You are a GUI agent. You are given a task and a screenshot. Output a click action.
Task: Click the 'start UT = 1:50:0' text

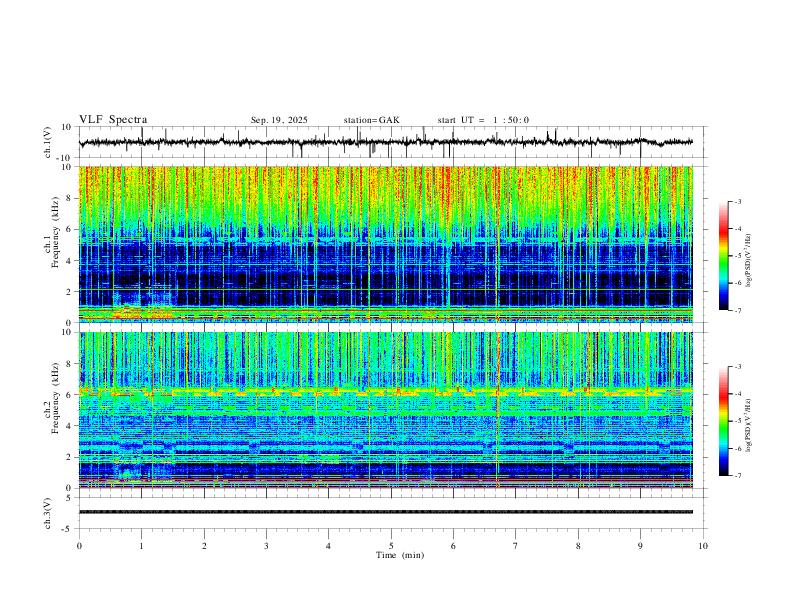(x=483, y=120)
